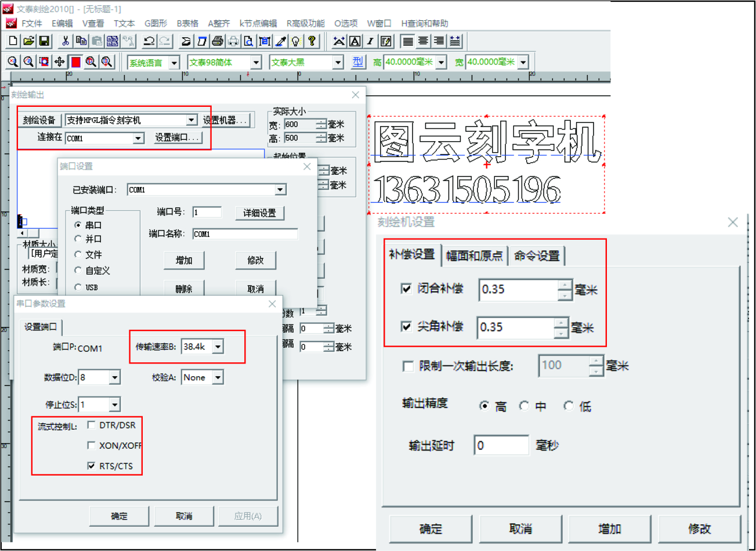Cut selection with the scissors icon
The width and height of the screenshot is (756, 551).
[x=66, y=41]
